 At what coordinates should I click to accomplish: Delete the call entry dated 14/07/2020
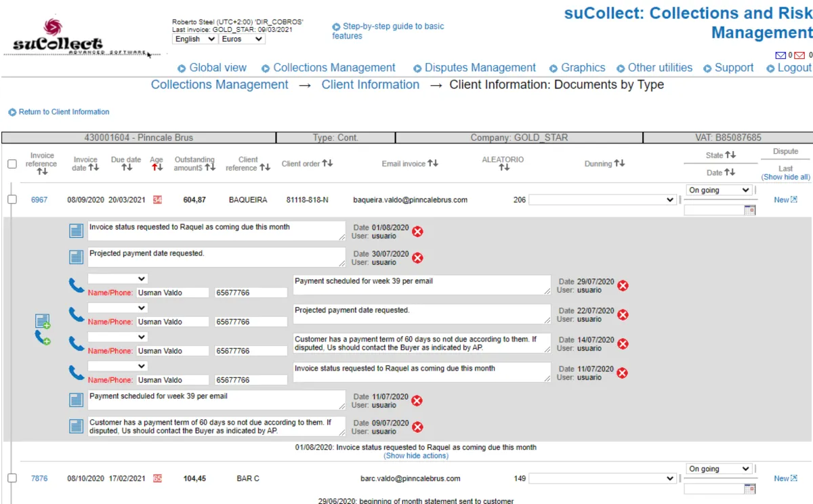[623, 344]
